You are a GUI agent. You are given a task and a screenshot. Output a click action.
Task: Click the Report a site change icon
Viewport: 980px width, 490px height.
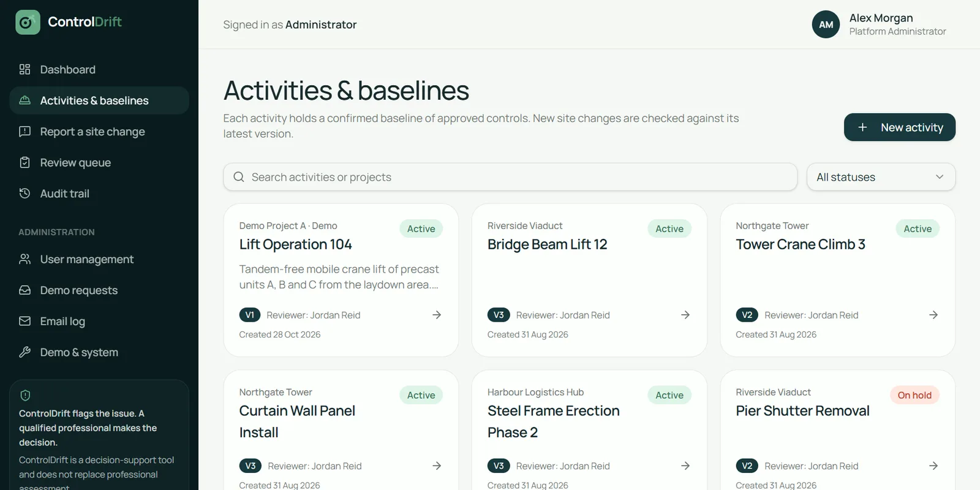point(24,131)
